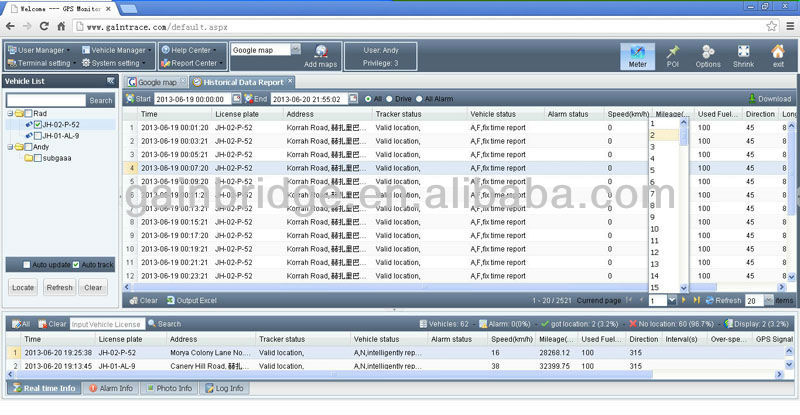The height and width of the screenshot is (415, 800).
Task: Toggle the Rad group checkbox
Action: tap(29, 113)
